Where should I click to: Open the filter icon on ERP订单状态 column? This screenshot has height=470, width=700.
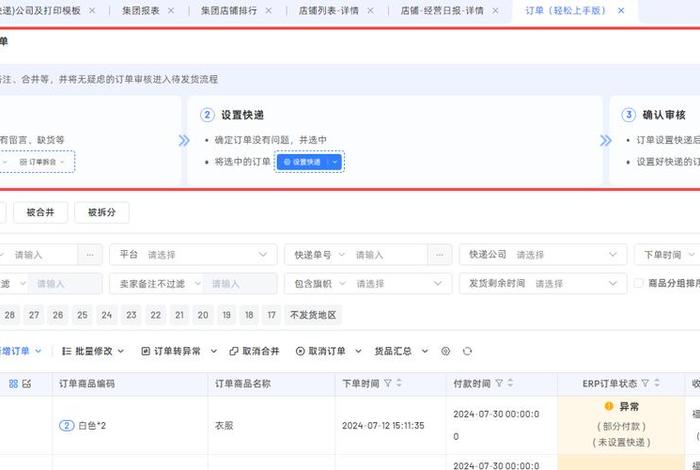click(x=645, y=383)
